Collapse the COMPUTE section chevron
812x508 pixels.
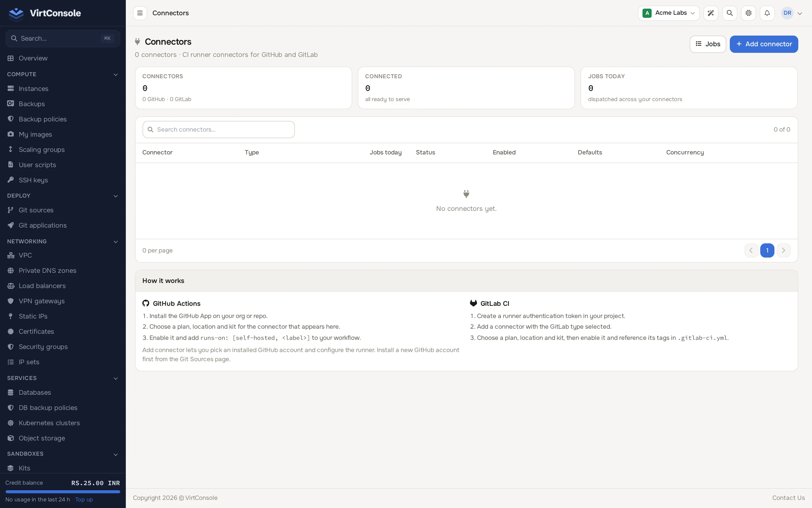(116, 75)
